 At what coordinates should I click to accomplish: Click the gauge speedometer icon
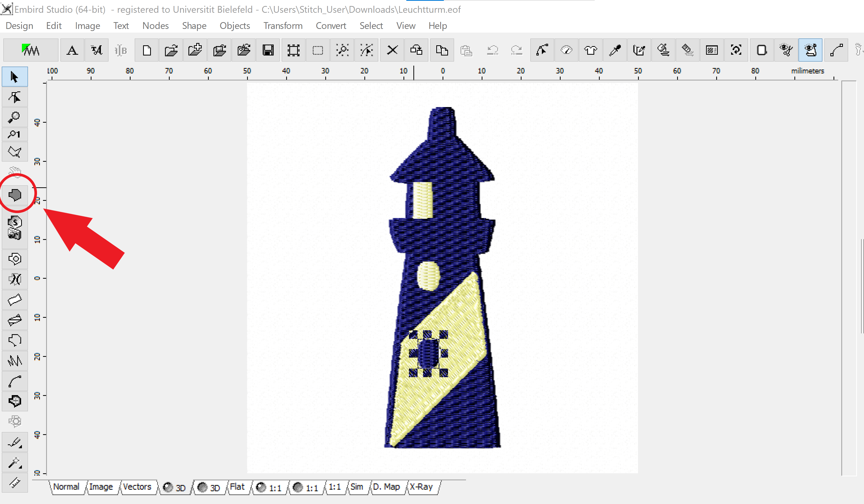[x=566, y=50]
